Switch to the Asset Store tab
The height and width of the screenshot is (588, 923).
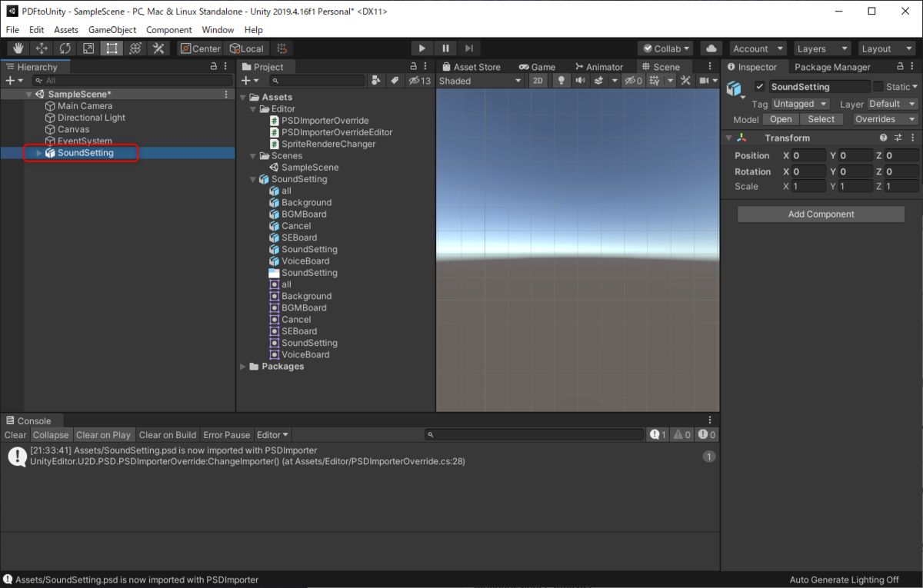(471, 67)
